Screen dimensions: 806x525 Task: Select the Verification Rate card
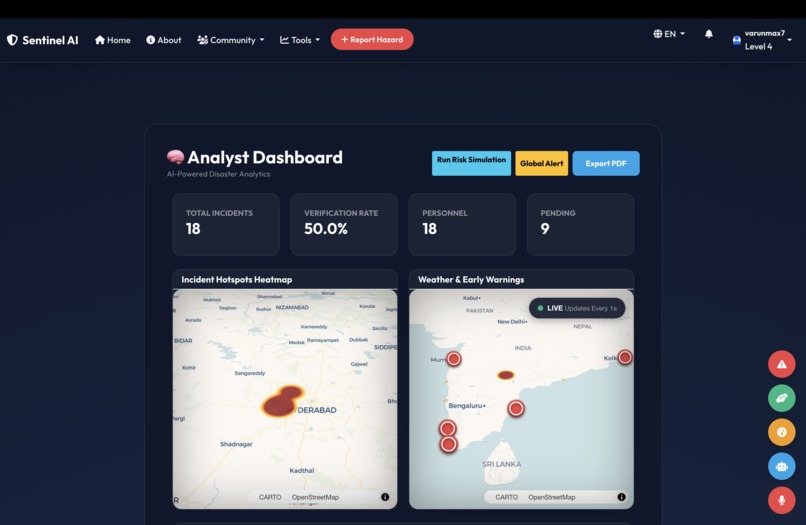click(344, 225)
